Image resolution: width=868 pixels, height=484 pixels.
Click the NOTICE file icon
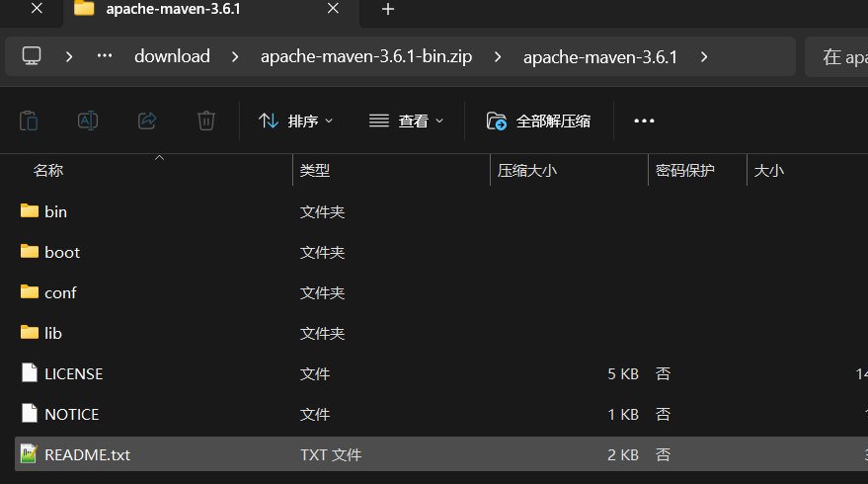tap(30, 413)
